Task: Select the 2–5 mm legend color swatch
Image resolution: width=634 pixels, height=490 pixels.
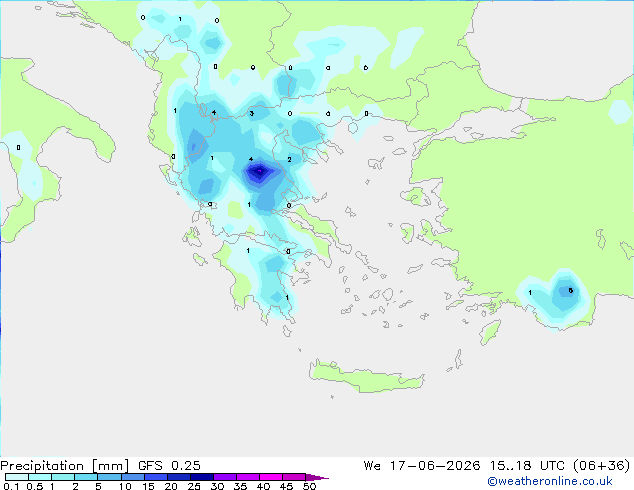Action: click(86, 477)
